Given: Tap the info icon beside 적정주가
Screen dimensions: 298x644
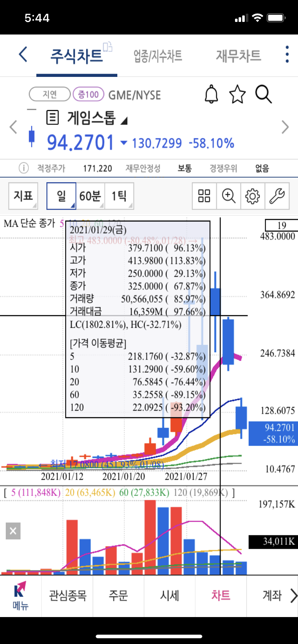Looking at the screenshot, I should 24,168.
